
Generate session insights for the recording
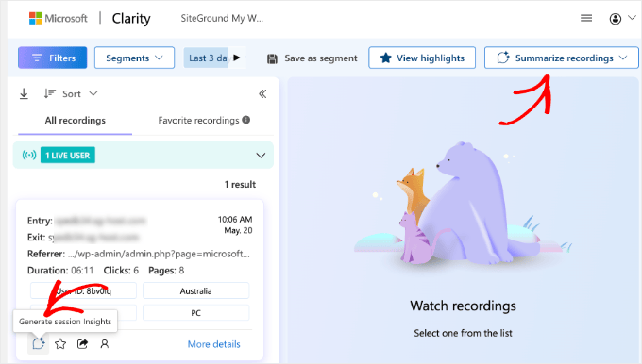coord(39,343)
